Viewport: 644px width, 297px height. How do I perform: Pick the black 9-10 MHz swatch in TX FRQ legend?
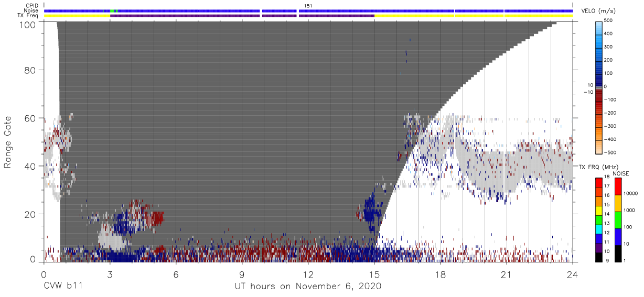coord(599,257)
